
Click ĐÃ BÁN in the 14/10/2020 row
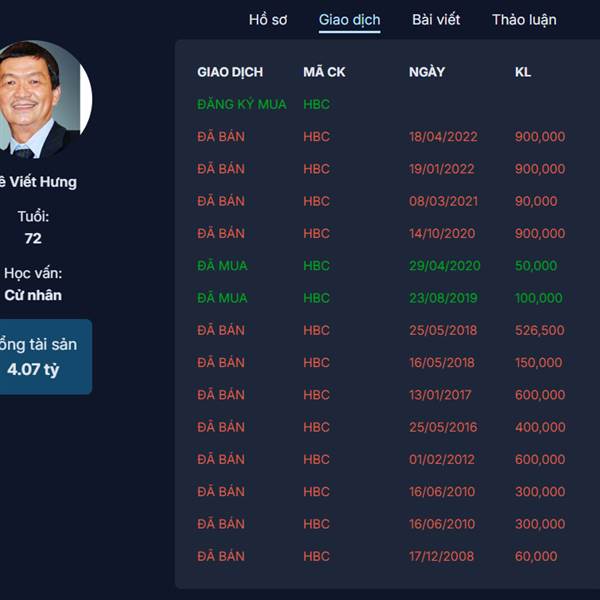click(x=221, y=233)
